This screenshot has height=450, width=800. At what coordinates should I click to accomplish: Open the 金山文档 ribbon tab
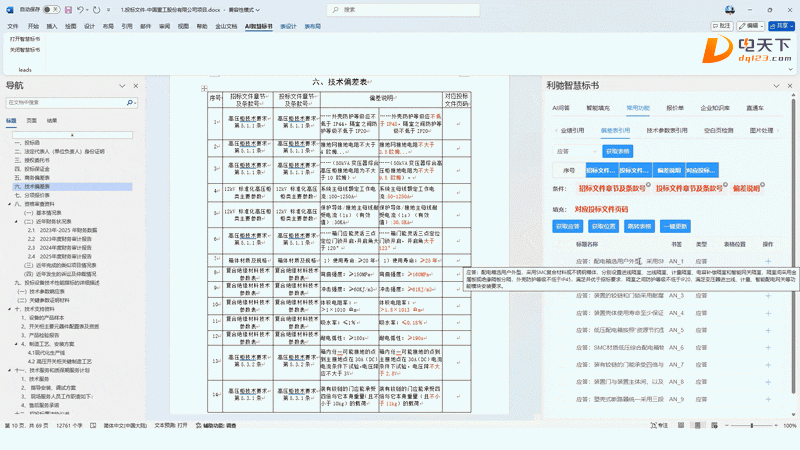coord(226,26)
